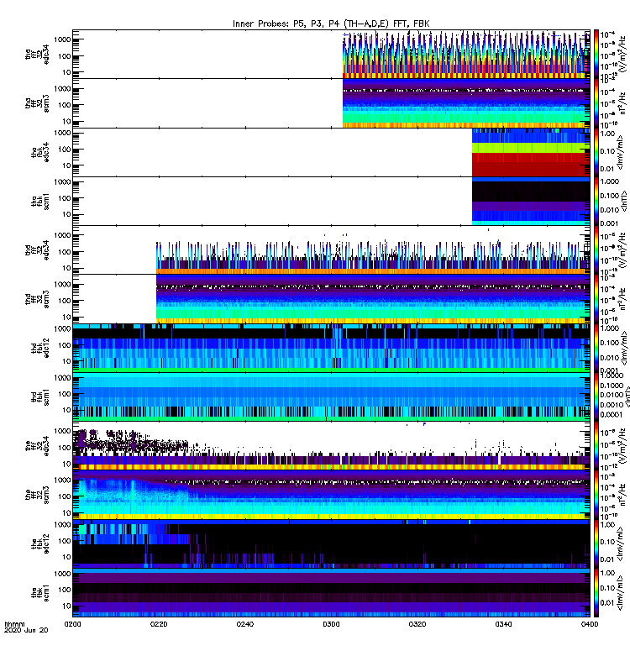630x672 pixels.
Task: Select the 'tha fff 32 scm3' panel label
Action: pos(37,103)
